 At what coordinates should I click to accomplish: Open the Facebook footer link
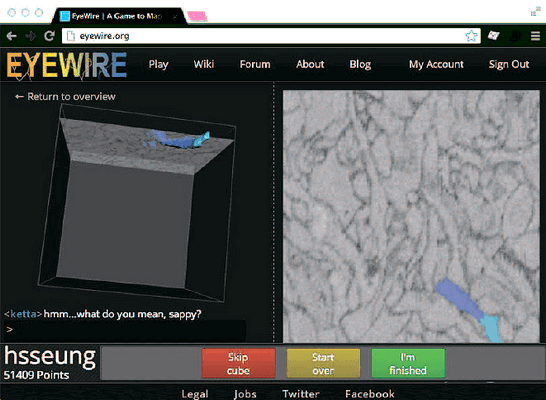(x=370, y=394)
